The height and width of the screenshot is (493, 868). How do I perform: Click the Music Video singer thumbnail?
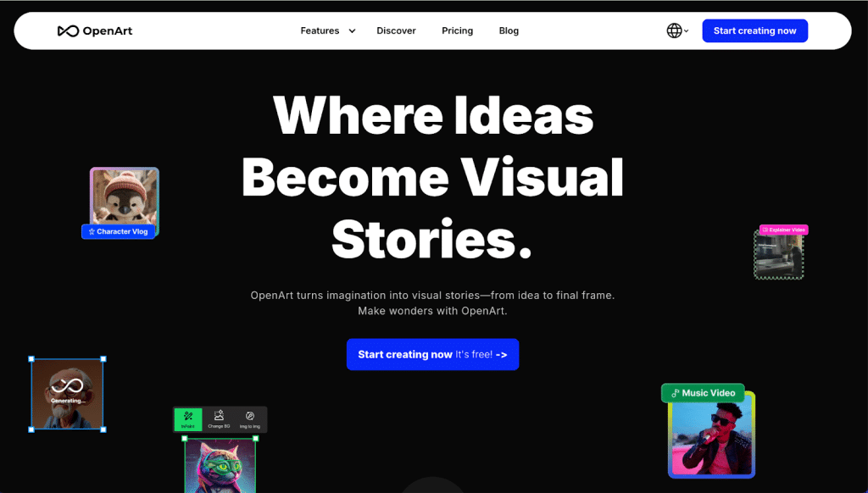click(711, 438)
